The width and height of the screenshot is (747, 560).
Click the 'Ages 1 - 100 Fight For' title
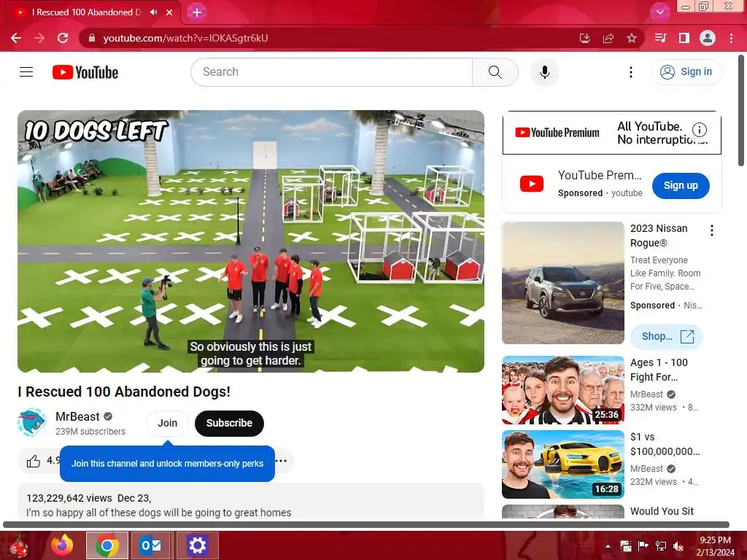(x=659, y=370)
